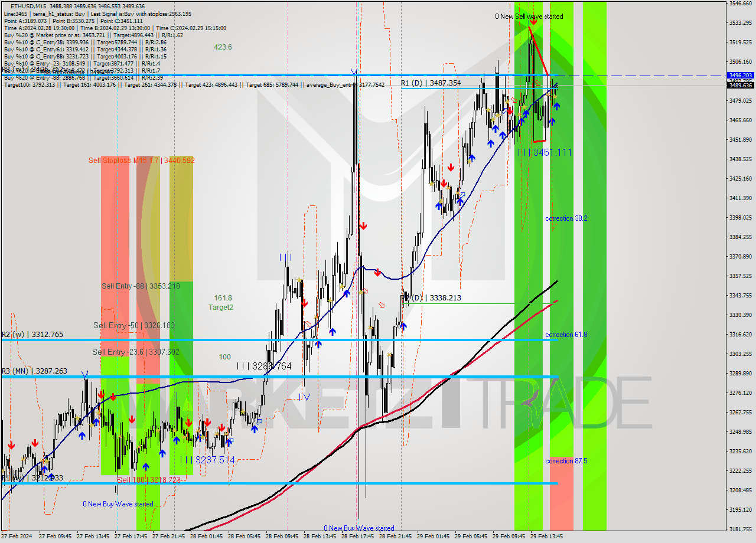Click the 'Buy %10 @ C_Entry61: 3319.412' line
Image resolution: width=756 pixels, height=543 pixels.
pyautogui.click(x=85, y=50)
